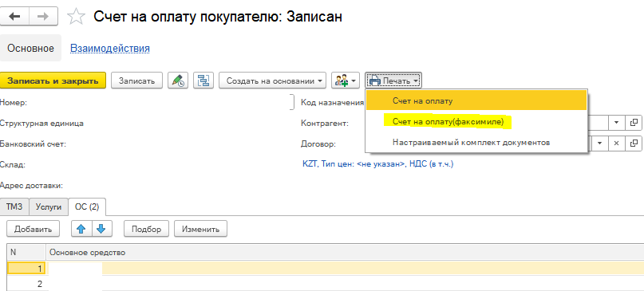Screen dimensions: 644x291
Task: Open the Печать dropdown menu
Action: [393, 81]
